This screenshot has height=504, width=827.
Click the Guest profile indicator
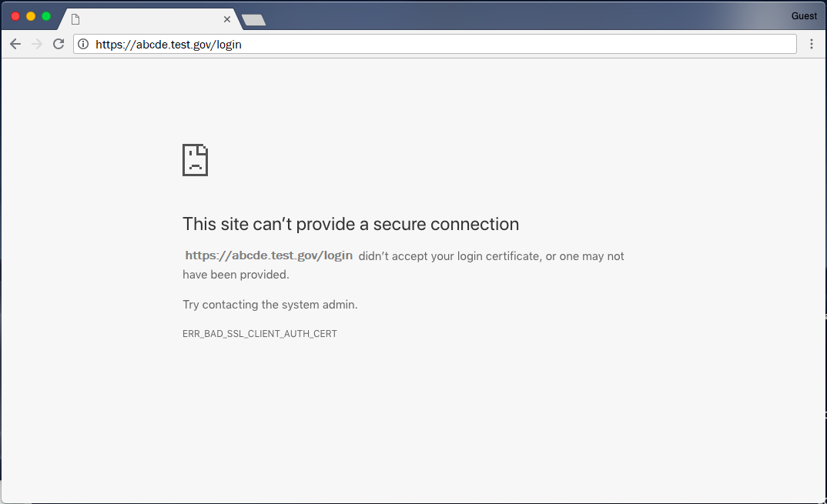[804, 15]
